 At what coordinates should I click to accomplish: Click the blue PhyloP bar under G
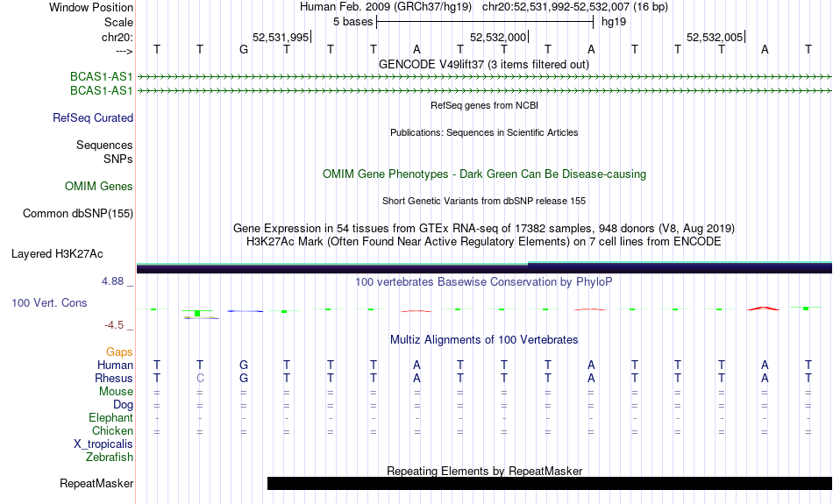245,310
